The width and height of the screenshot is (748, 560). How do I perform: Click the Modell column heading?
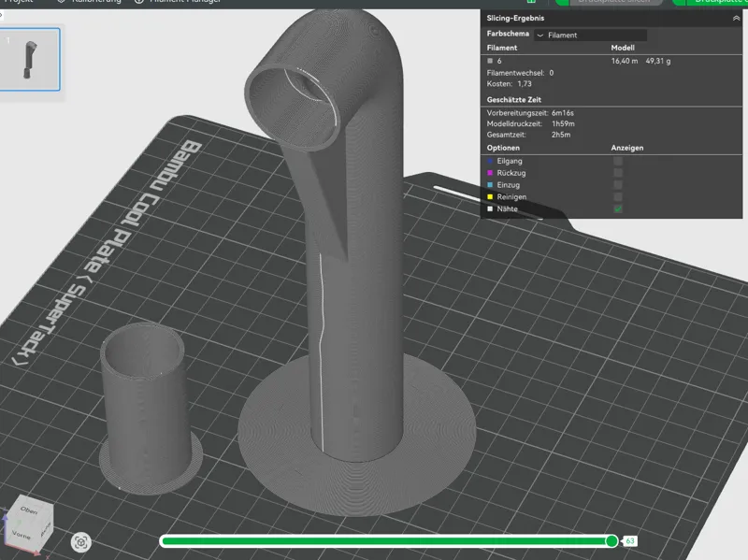coord(623,48)
